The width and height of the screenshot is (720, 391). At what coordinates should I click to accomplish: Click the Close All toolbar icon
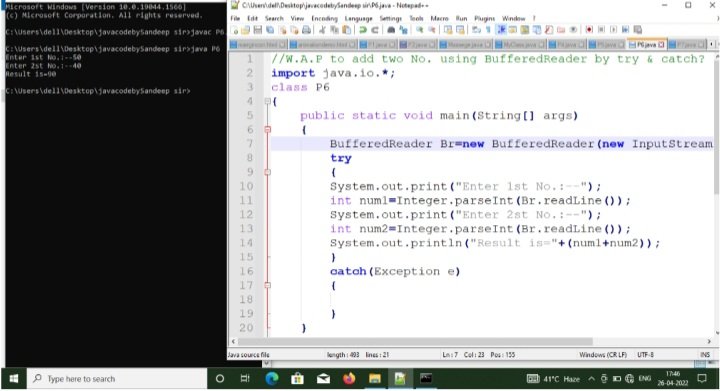[x=294, y=30]
